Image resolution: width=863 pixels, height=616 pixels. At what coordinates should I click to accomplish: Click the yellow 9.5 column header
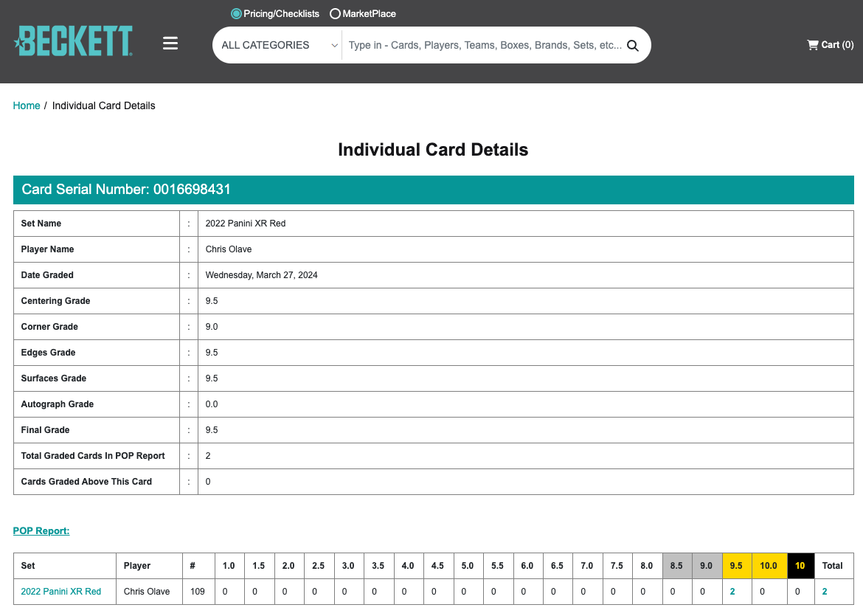(x=736, y=566)
